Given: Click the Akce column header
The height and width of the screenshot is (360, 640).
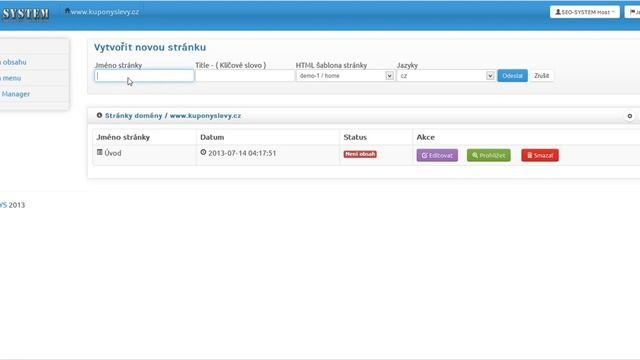Looking at the screenshot, I should tap(425, 137).
